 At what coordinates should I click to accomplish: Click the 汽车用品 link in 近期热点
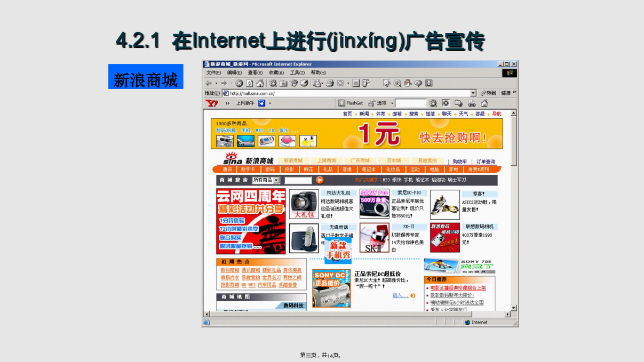(x=267, y=285)
